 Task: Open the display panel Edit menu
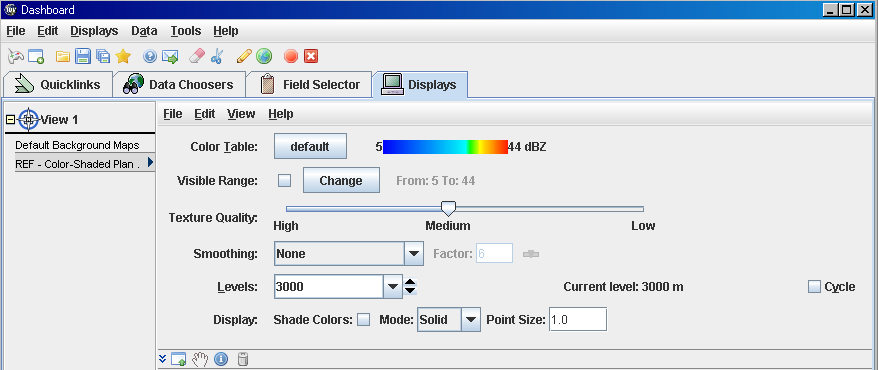click(x=204, y=114)
